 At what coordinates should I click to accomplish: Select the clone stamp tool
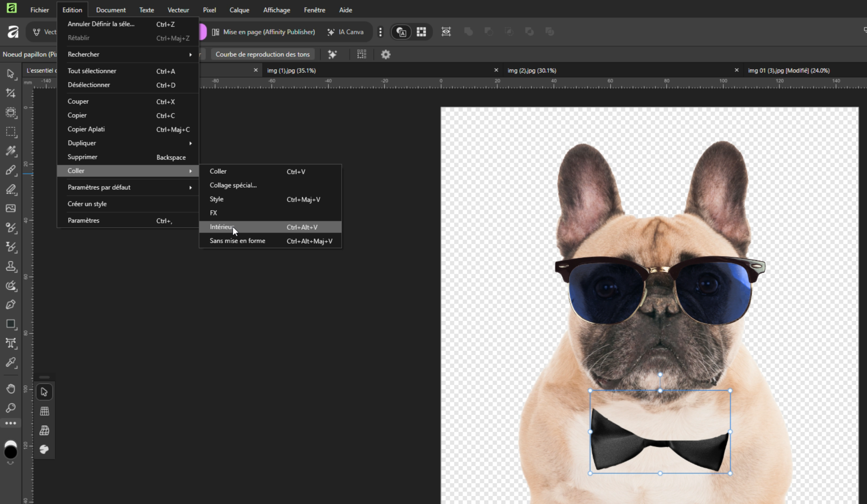point(11,266)
